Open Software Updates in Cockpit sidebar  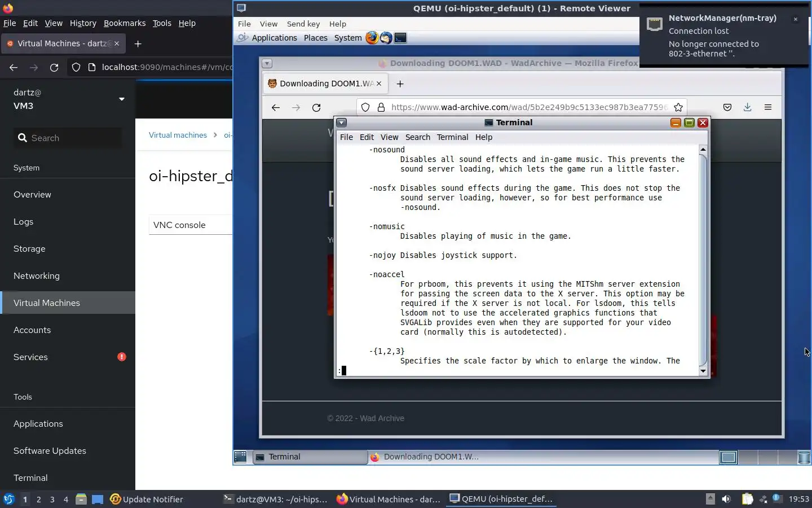[x=68, y=450]
